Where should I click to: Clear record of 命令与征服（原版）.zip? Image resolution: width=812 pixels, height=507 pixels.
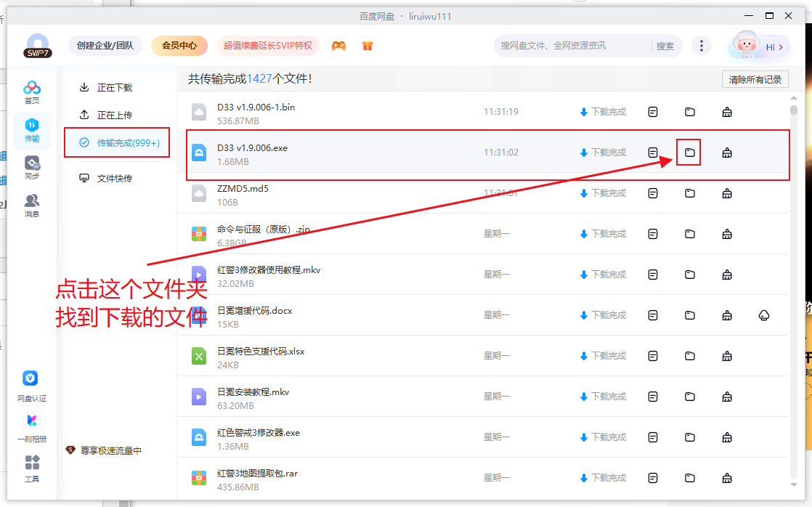(726, 234)
